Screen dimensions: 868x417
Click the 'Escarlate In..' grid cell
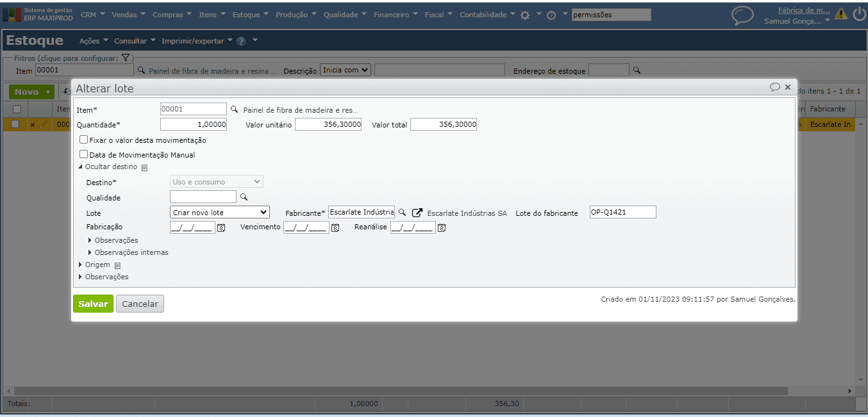(x=831, y=124)
